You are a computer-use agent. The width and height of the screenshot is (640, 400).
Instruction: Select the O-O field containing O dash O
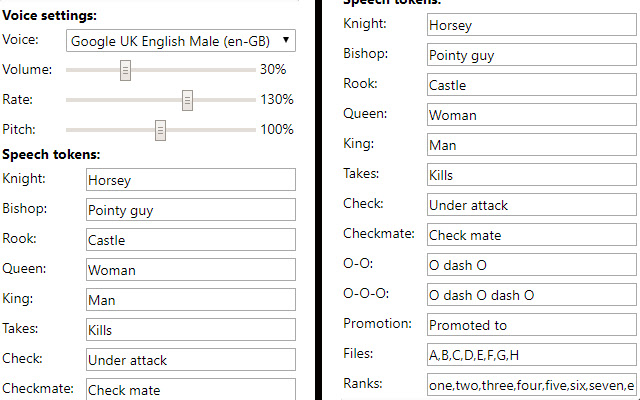[x=532, y=264]
